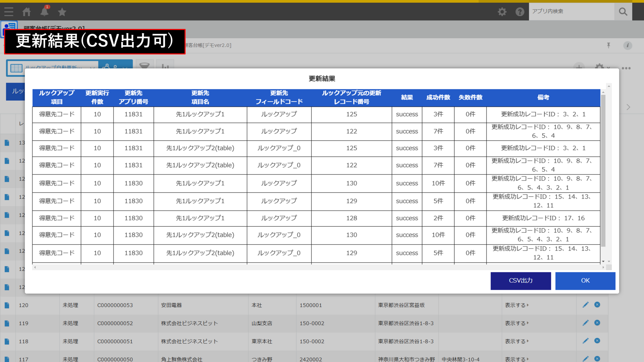Open the settings gear in header
The height and width of the screenshot is (362, 644).
(x=502, y=12)
